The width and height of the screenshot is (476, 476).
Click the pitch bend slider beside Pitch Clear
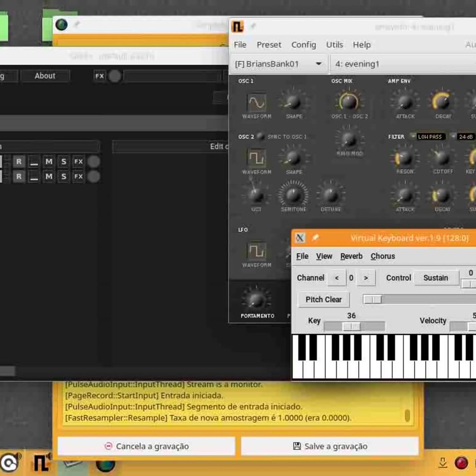click(420, 300)
